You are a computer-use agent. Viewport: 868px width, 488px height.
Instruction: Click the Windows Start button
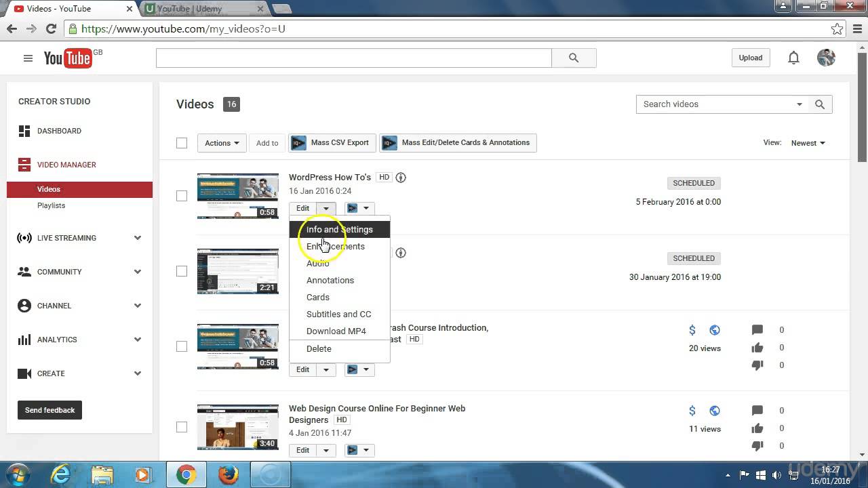pyautogui.click(x=18, y=474)
